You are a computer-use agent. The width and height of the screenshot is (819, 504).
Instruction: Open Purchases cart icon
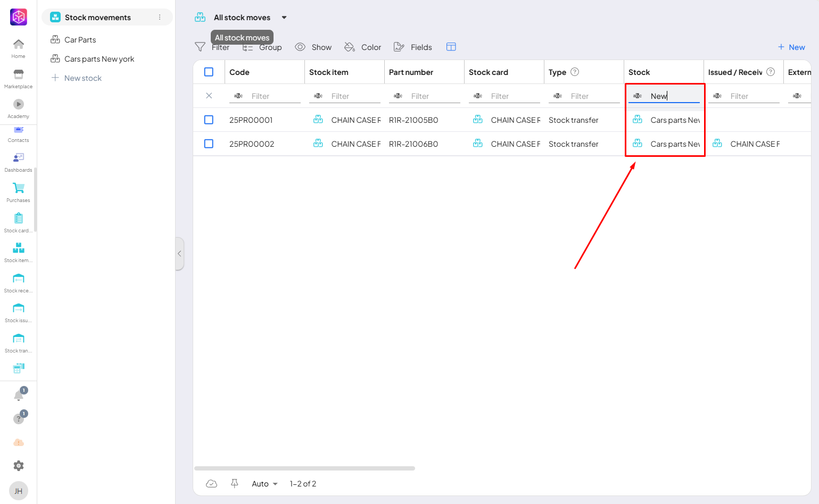19,189
